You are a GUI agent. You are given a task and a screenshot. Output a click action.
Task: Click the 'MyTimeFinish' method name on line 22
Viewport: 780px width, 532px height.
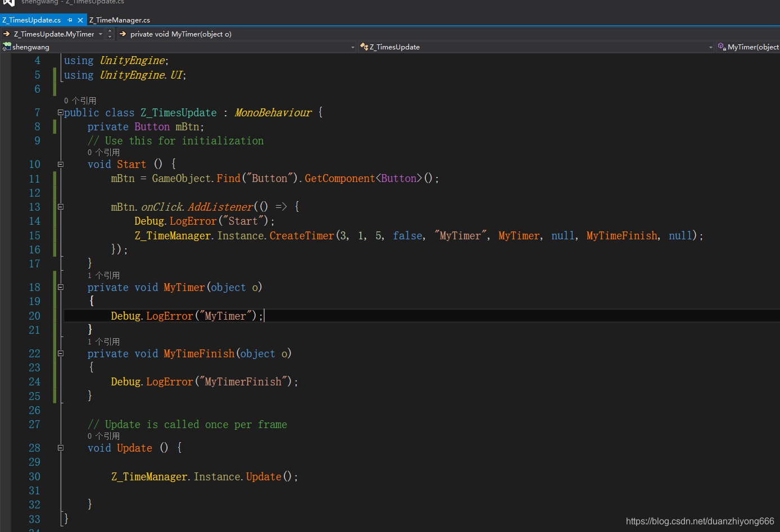pyautogui.click(x=199, y=353)
